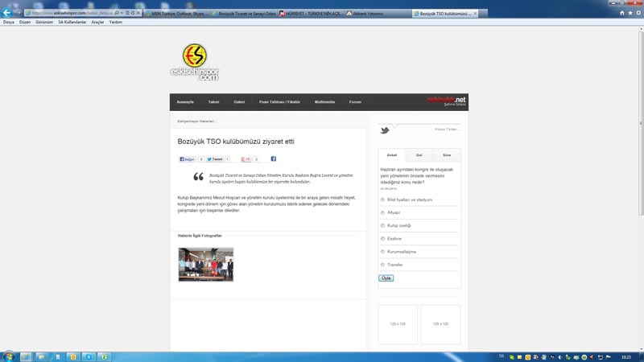Go back using the browser back arrow
The image size is (644, 362).
coord(6,12)
